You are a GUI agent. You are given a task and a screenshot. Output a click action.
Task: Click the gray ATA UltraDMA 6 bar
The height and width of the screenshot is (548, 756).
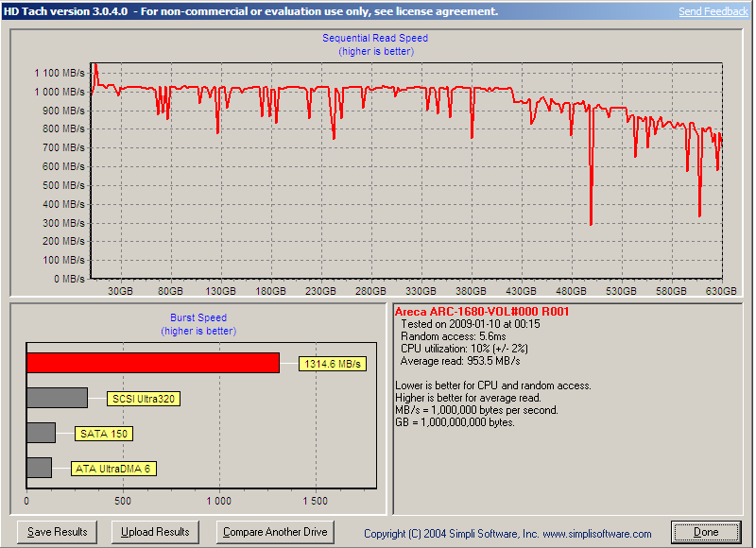pyautogui.click(x=39, y=468)
